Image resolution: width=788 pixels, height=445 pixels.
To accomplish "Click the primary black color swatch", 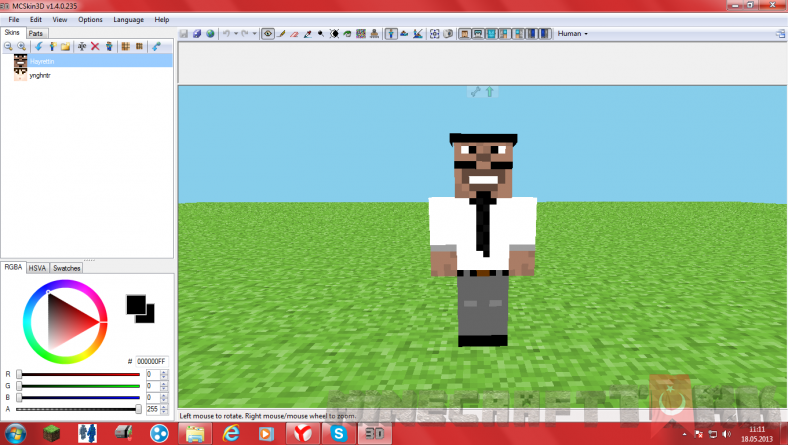I will point(136,305).
